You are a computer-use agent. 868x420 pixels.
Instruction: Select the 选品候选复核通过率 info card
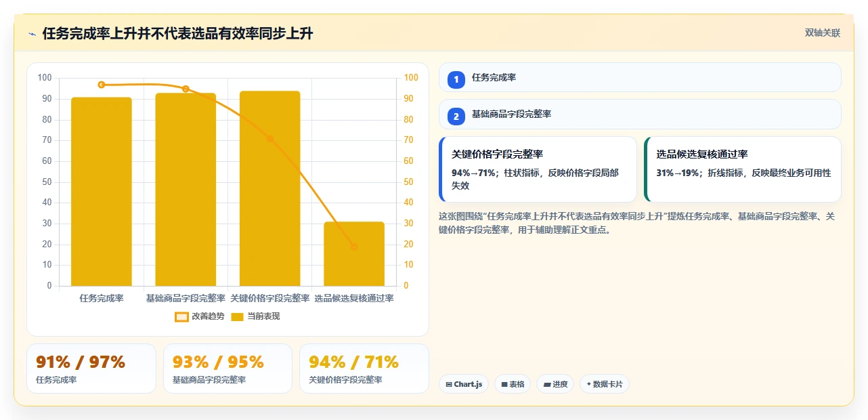(743, 169)
